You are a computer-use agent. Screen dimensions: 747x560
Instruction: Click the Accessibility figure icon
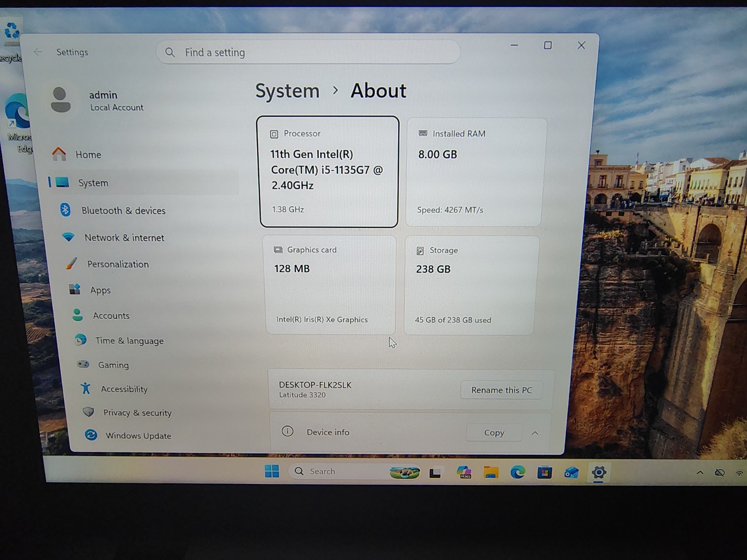tap(86, 388)
